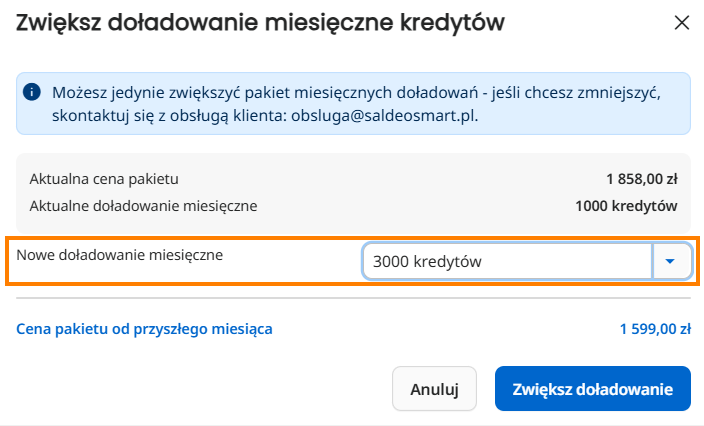Open the dropdown arrow for new monthly top-up
Viewport: 704px width, 426px height.
[x=670, y=261]
